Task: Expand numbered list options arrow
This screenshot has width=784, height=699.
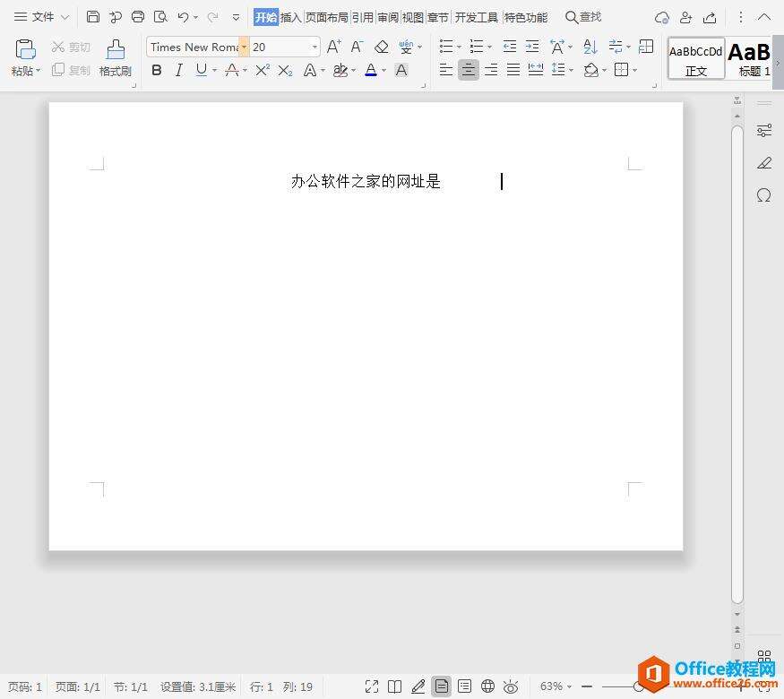Action: pyautogui.click(x=489, y=47)
